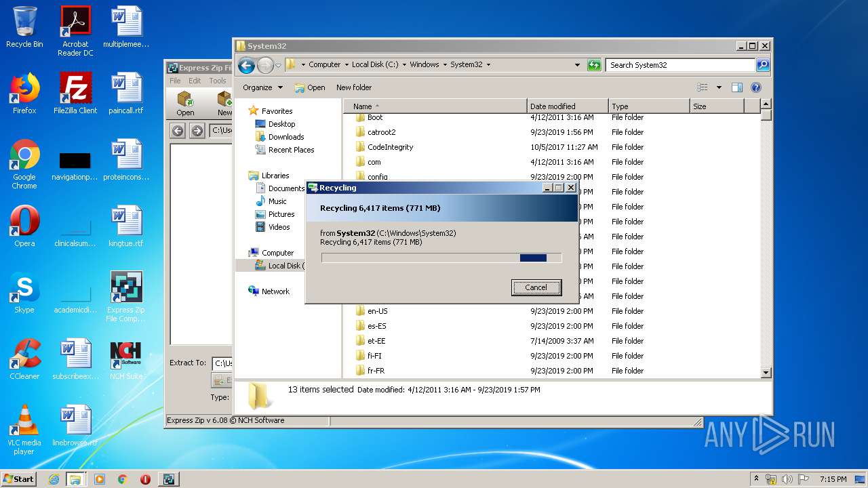Click Windows Media Player taskbar icon
Viewport: 868px width, 488px height.
tap(100, 479)
